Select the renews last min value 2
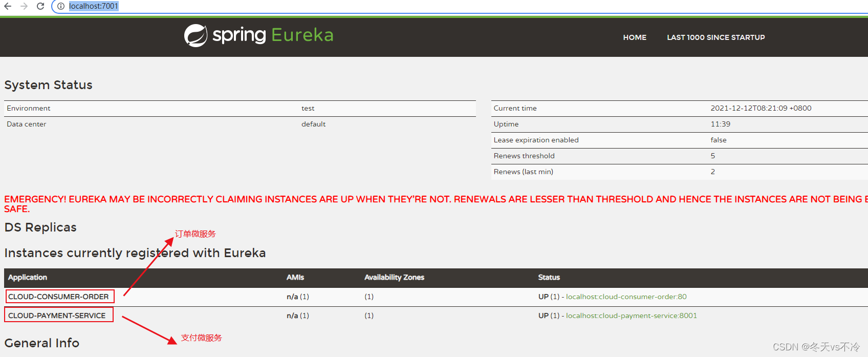 [713, 172]
